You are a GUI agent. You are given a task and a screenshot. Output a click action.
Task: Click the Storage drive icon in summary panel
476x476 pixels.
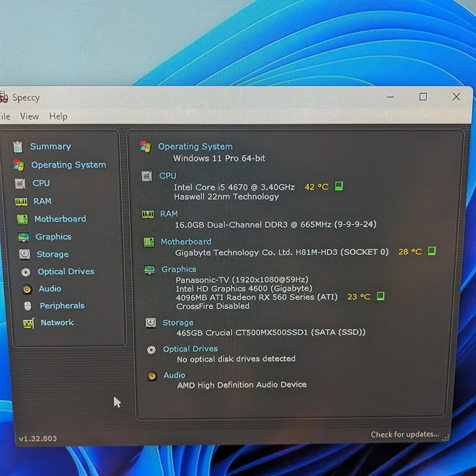coord(151,323)
